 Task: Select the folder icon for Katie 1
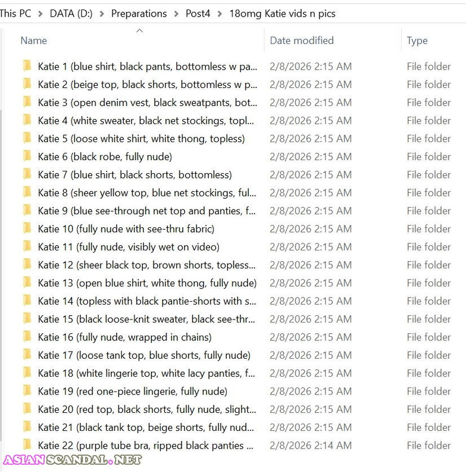point(27,65)
